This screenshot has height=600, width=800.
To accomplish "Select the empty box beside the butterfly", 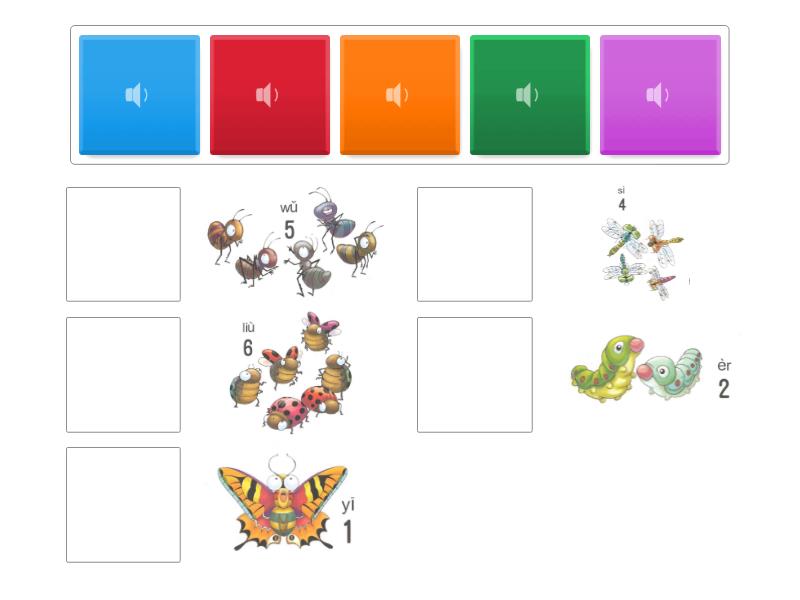I will coord(123,505).
